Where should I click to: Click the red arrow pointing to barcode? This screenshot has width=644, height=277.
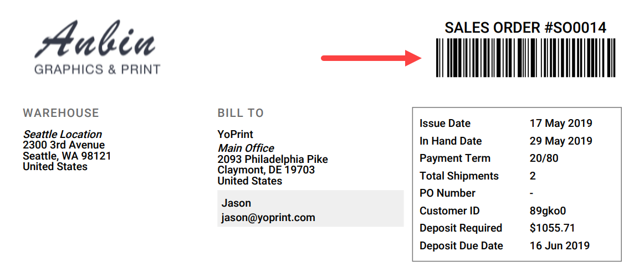pyautogui.click(x=372, y=58)
